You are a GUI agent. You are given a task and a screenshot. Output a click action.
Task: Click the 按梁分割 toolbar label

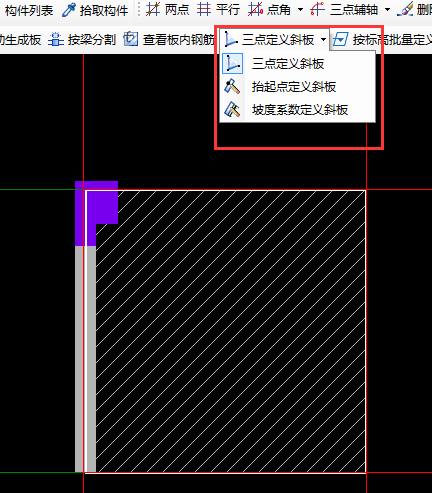[92, 40]
